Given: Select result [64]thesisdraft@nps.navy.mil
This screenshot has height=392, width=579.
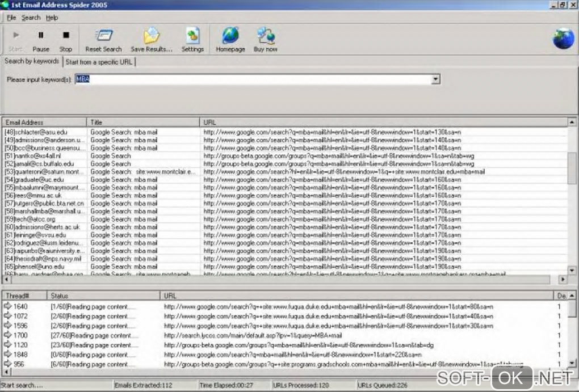Looking at the screenshot, I should tap(43, 259).
